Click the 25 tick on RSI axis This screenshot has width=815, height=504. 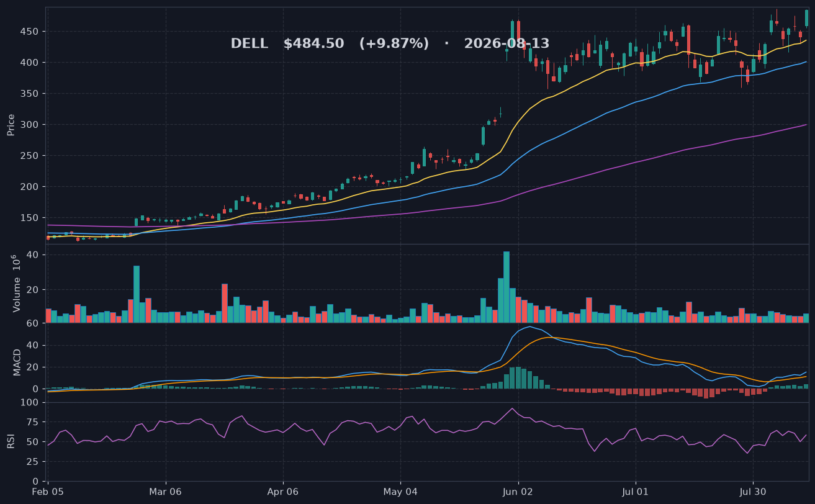click(x=33, y=462)
